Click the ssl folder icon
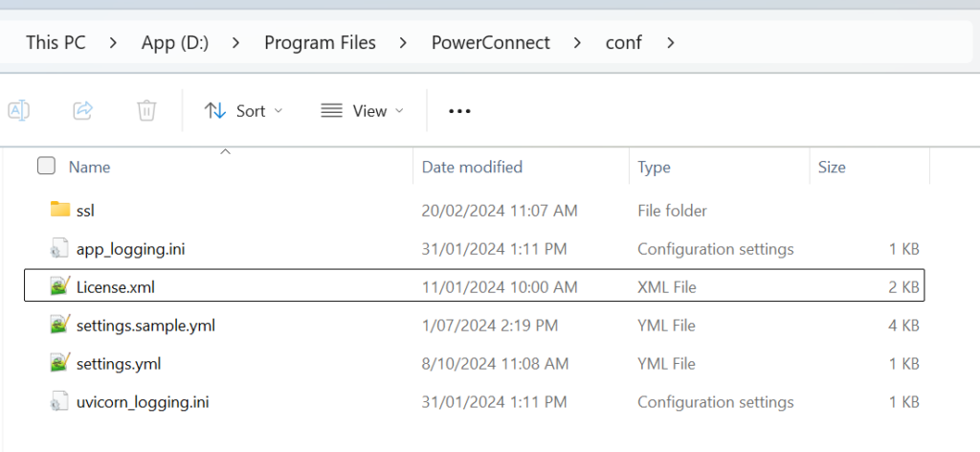The width and height of the screenshot is (980, 452). 60,210
